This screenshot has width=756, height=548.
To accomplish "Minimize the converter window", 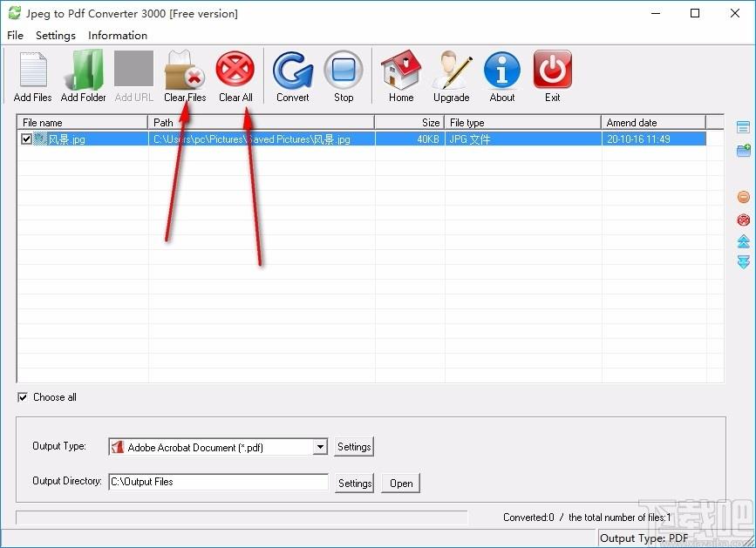I will tap(656, 13).
